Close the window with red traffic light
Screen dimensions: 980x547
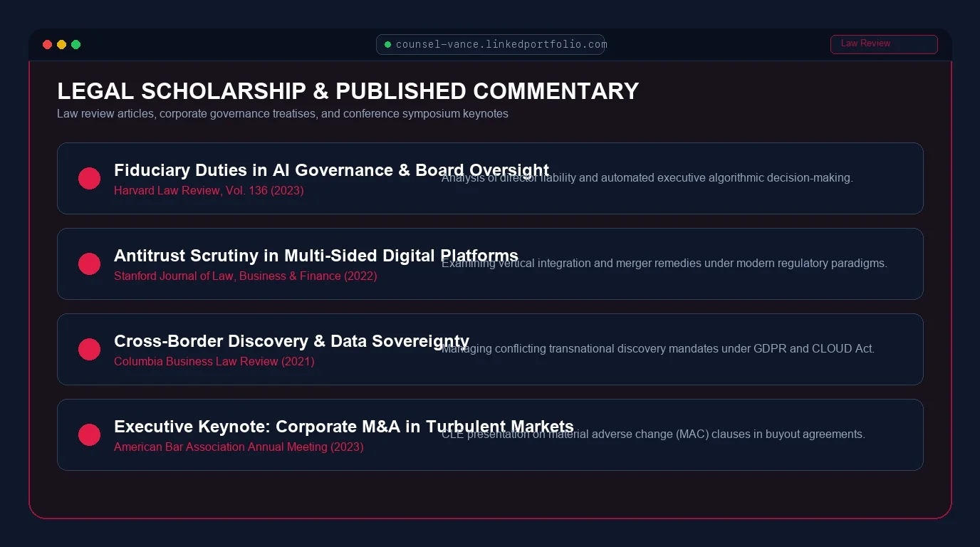click(47, 45)
